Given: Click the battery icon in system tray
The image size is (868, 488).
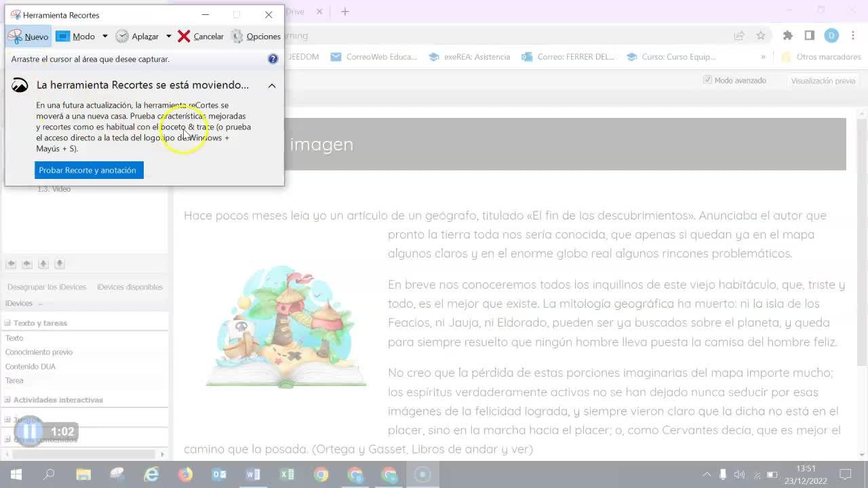Looking at the screenshot, I should pyautogui.click(x=772, y=474).
